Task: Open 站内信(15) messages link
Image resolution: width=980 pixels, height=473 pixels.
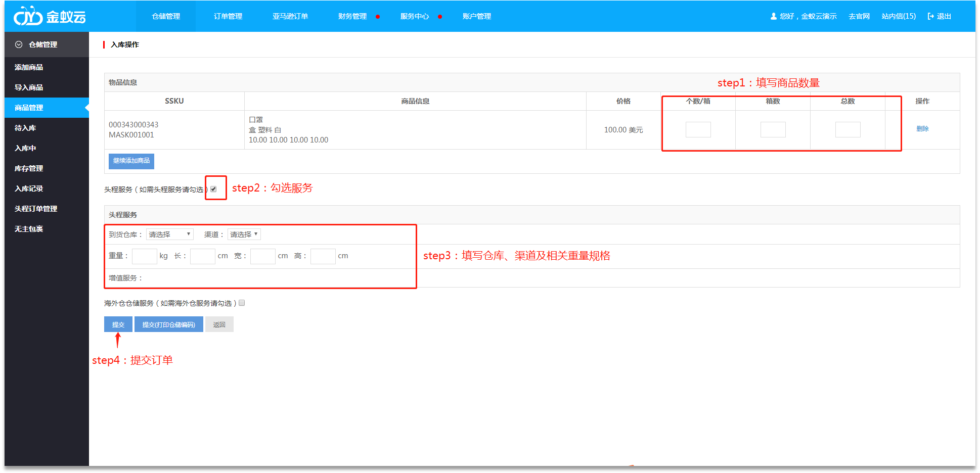Action: 898,16
